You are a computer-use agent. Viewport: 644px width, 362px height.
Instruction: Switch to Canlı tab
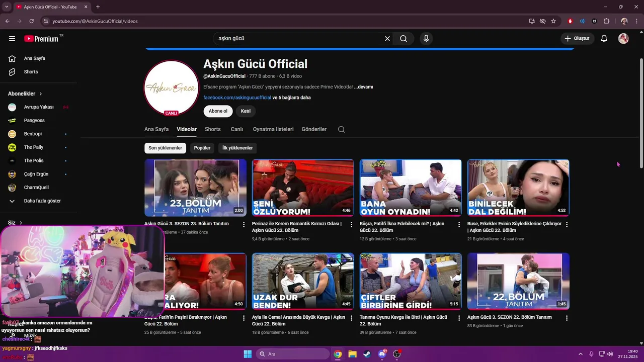pyautogui.click(x=237, y=129)
